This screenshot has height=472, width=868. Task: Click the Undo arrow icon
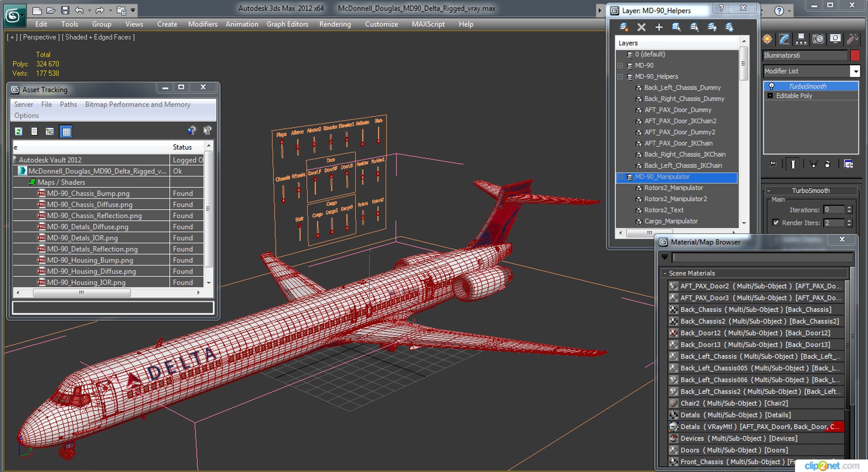tap(79, 10)
